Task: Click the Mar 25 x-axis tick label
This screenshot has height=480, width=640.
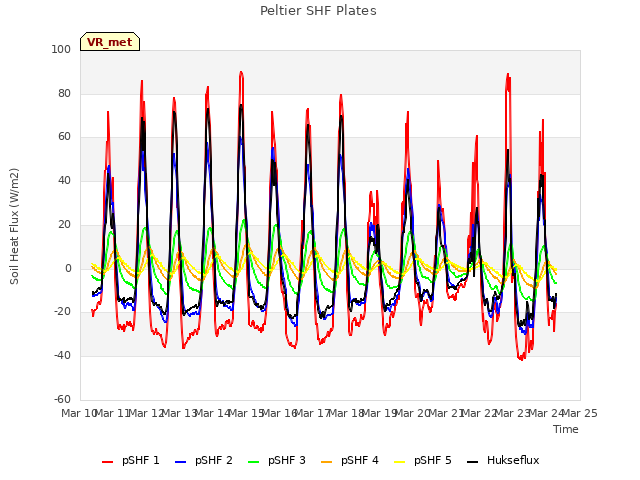Action: pyautogui.click(x=580, y=413)
